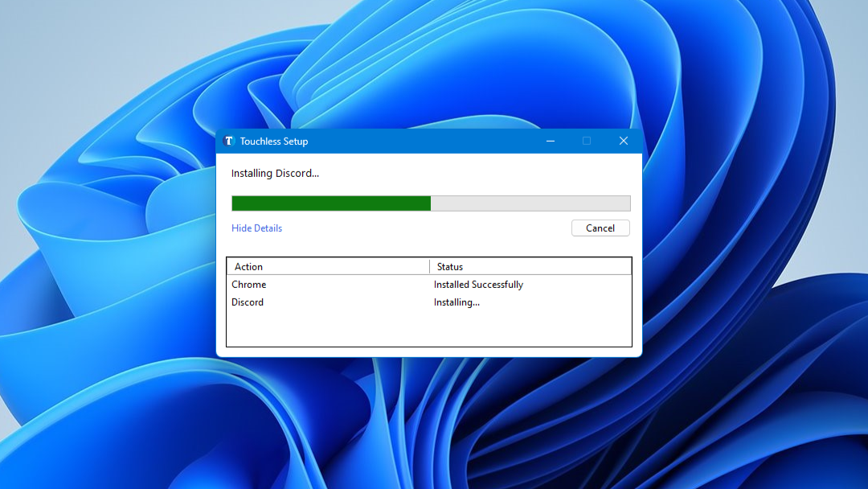Select the Action column header
Screen dimensions: 868x489
[328, 267]
